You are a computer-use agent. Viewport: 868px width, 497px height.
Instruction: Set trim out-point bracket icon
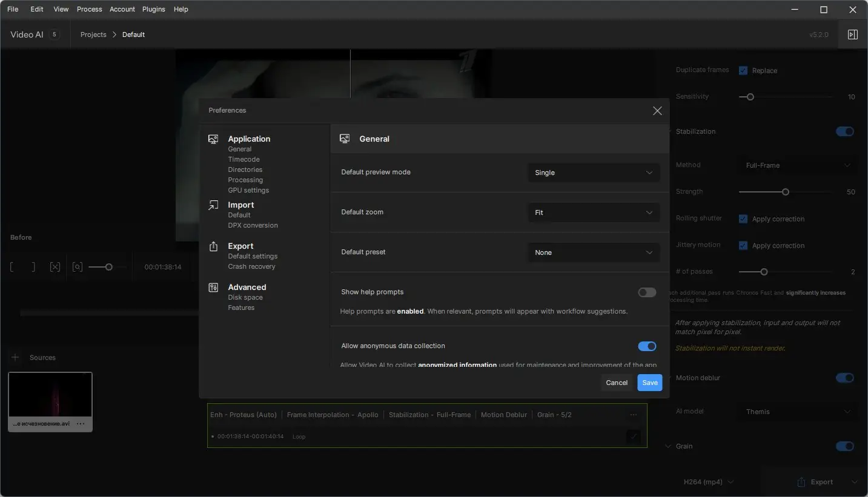pos(33,267)
